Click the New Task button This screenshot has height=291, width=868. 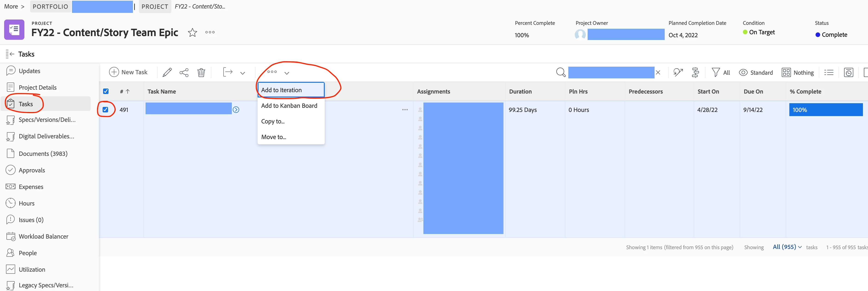click(128, 72)
